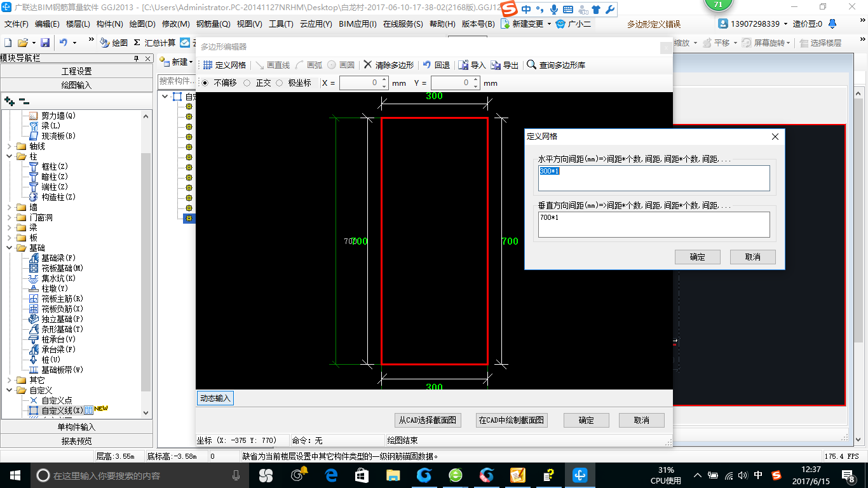
Task: Collapse the 柱 folder
Action: click(9, 156)
